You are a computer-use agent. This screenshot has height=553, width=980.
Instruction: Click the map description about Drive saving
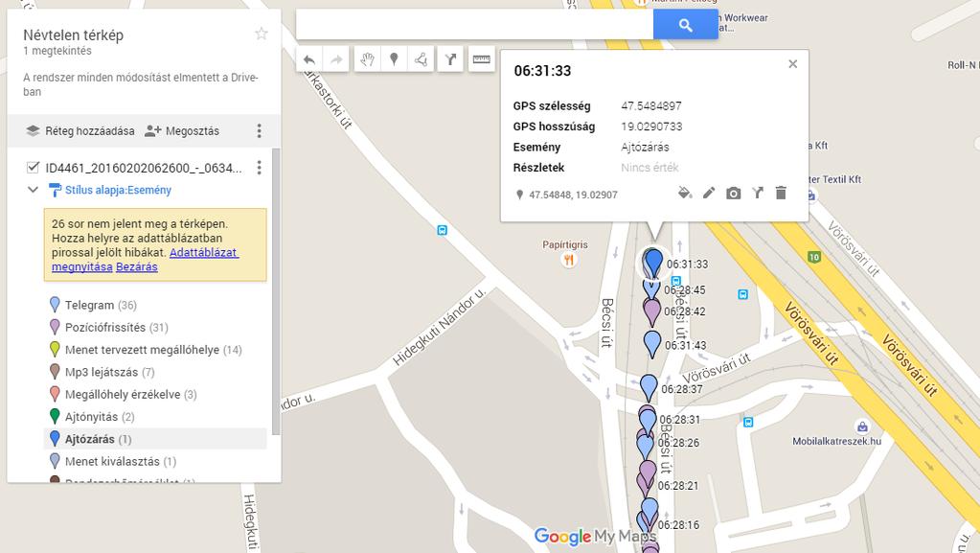tap(141, 84)
